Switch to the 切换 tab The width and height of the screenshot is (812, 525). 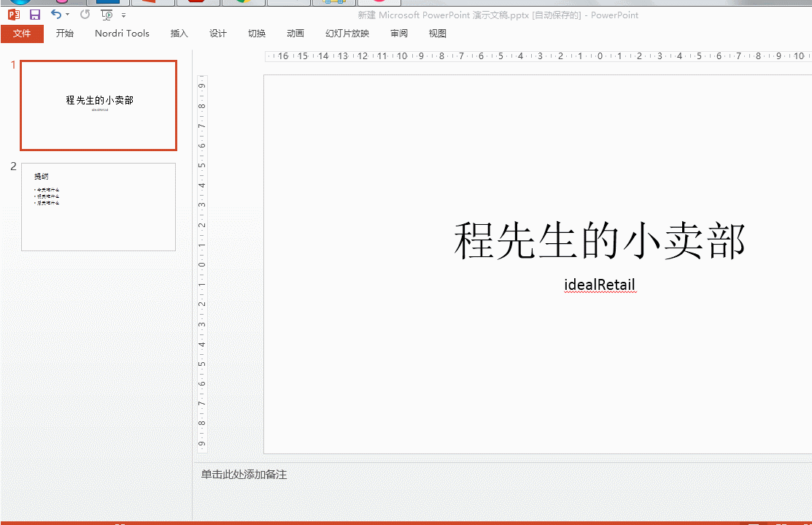[256, 33]
